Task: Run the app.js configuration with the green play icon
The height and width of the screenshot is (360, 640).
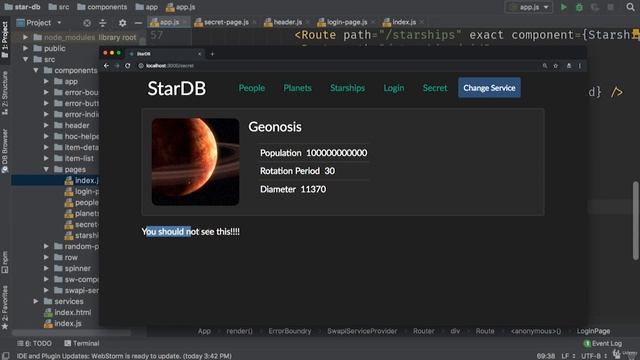Action: click(x=564, y=7)
